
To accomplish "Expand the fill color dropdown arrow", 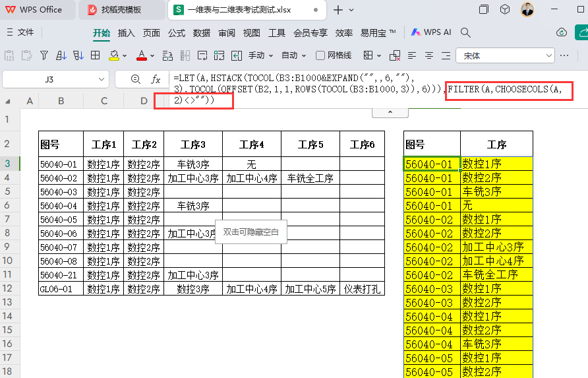I will (125, 56).
